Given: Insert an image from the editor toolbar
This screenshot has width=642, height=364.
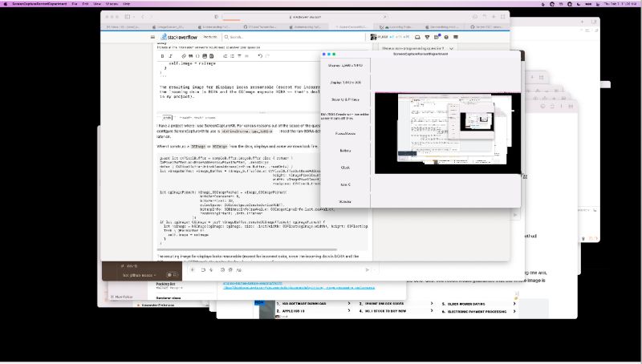Looking at the screenshot, I should (205, 56).
